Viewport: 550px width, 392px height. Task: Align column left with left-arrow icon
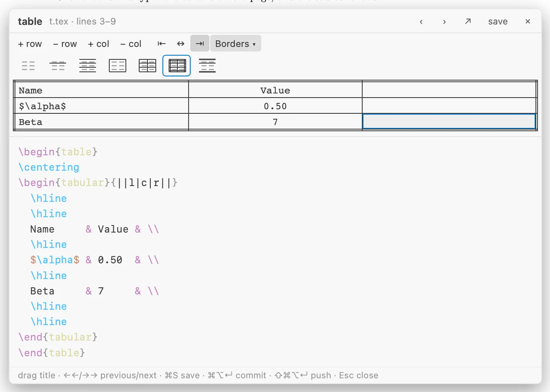pyautogui.click(x=162, y=44)
